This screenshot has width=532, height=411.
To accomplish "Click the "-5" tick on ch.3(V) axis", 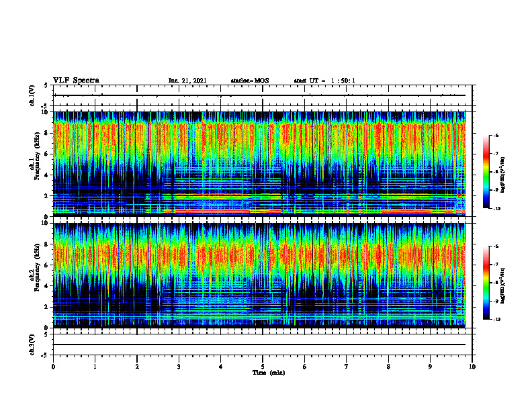I will [46, 355].
